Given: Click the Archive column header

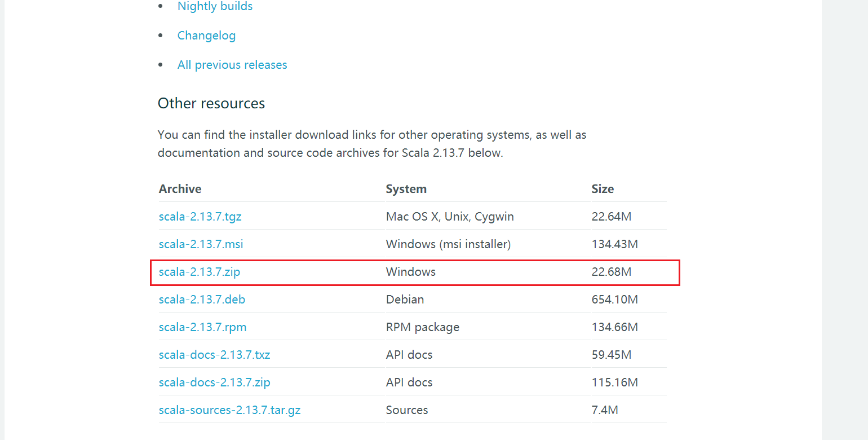Looking at the screenshot, I should coord(180,189).
